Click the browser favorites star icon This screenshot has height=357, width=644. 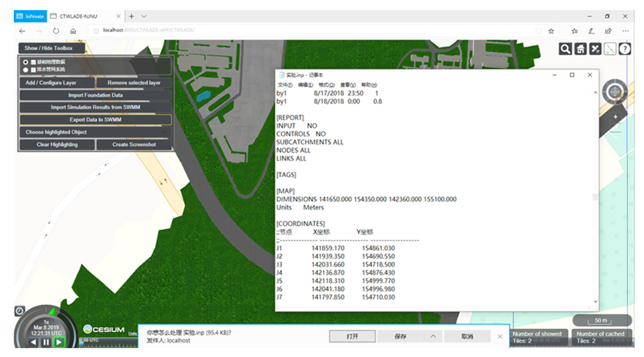(x=551, y=31)
